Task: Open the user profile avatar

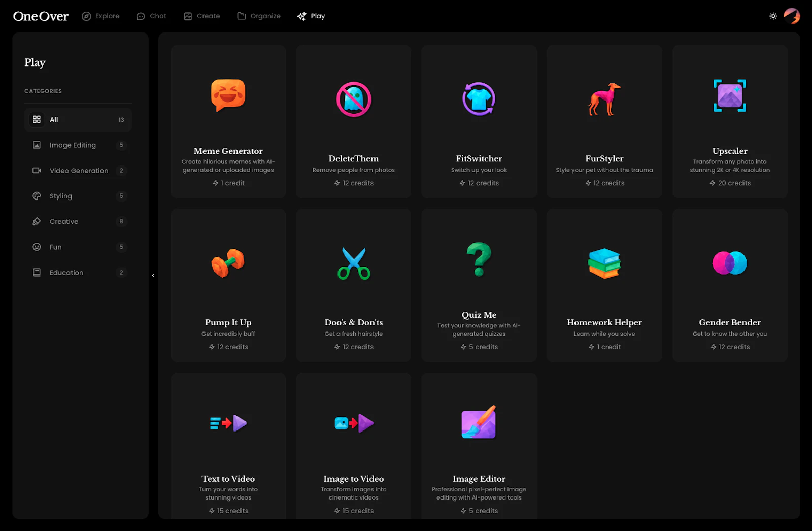Action: coord(792,16)
